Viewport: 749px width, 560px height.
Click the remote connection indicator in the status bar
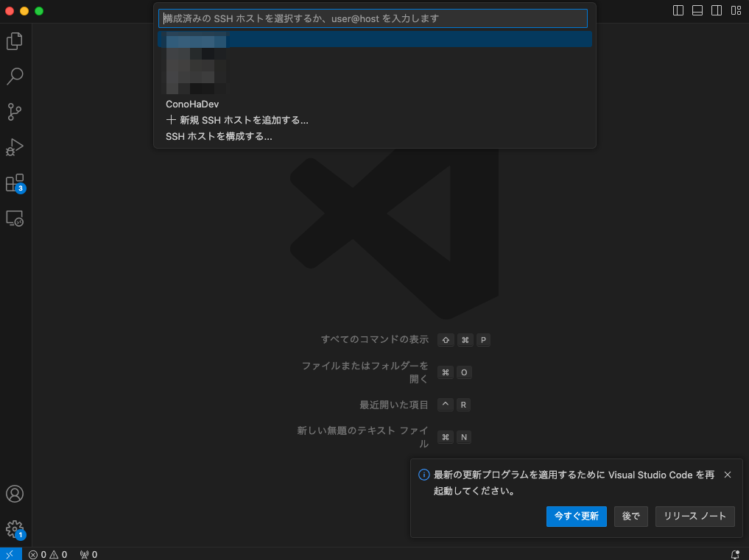tap(10, 554)
